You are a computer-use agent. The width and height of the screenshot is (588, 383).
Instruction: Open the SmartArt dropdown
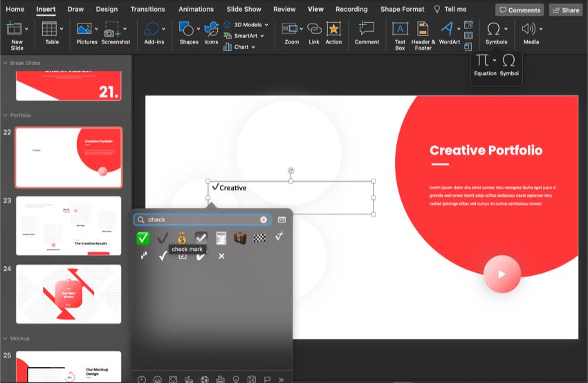(x=263, y=36)
